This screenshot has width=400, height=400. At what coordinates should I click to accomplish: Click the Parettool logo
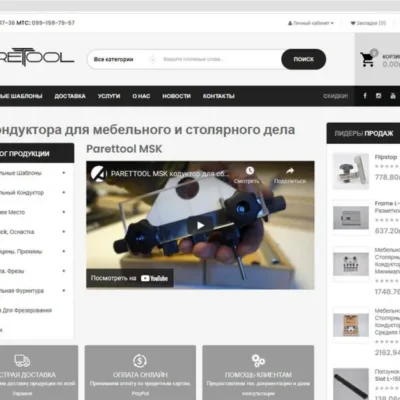click(37, 57)
